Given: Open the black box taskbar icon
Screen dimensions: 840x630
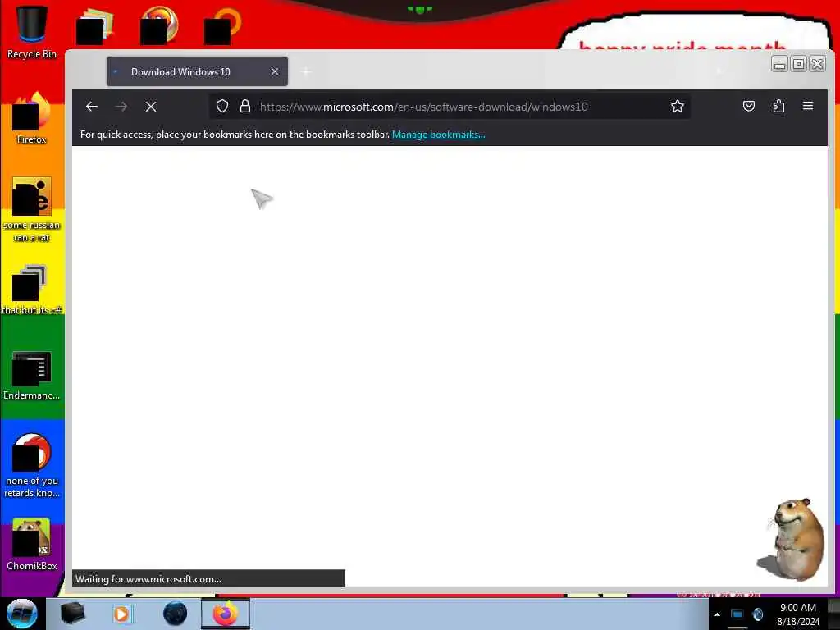Looking at the screenshot, I should 72,614.
